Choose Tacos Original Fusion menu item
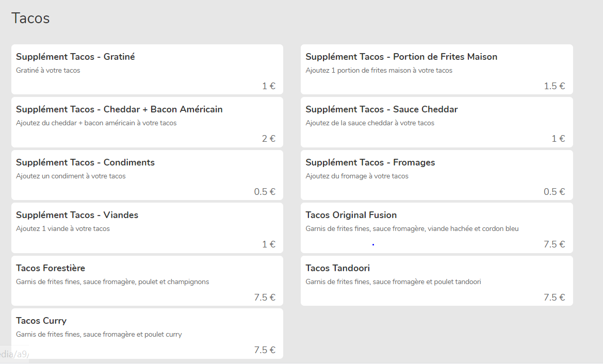 pyautogui.click(x=436, y=228)
